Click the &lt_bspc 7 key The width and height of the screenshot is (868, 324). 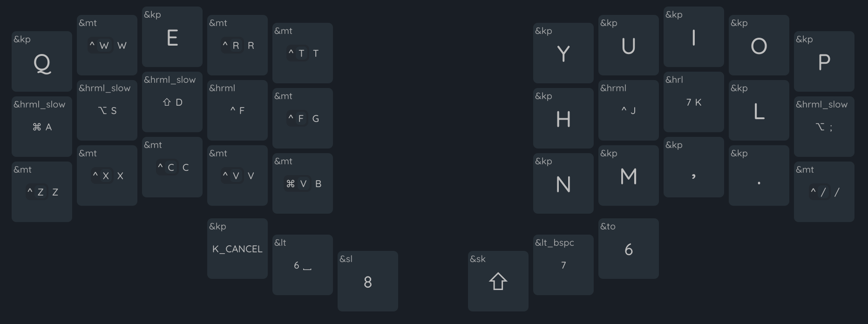pyautogui.click(x=563, y=265)
